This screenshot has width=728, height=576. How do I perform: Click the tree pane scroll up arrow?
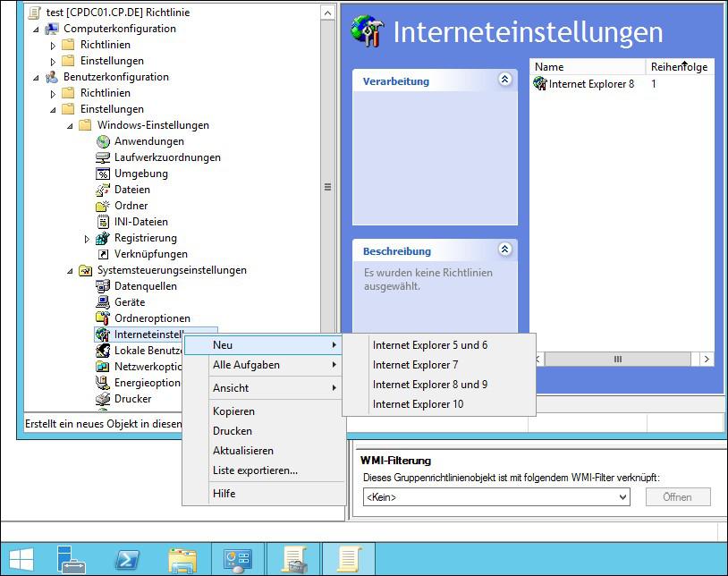click(x=327, y=13)
